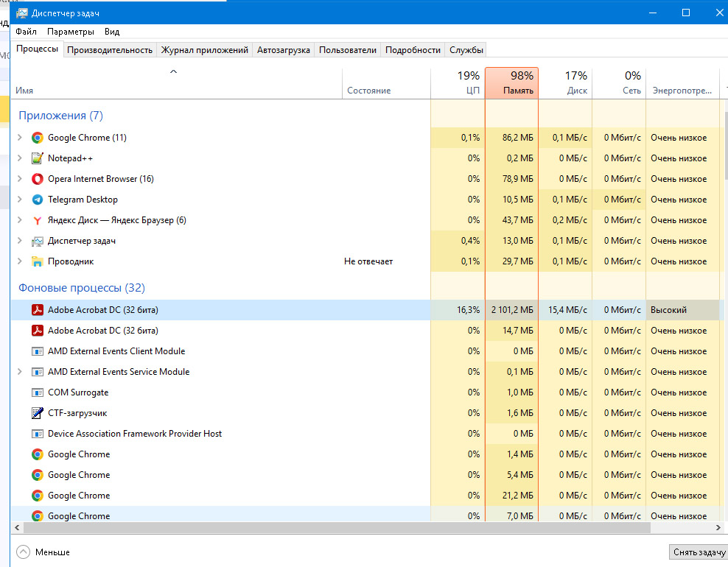The width and height of the screenshot is (728, 567).
Task: Expand the Яндекс Диск browser group
Action: (x=19, y=220)
